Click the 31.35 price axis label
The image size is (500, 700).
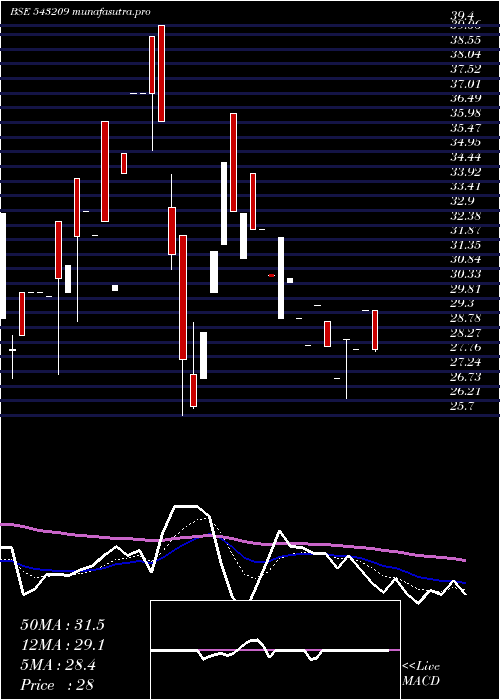pos(465,245)
